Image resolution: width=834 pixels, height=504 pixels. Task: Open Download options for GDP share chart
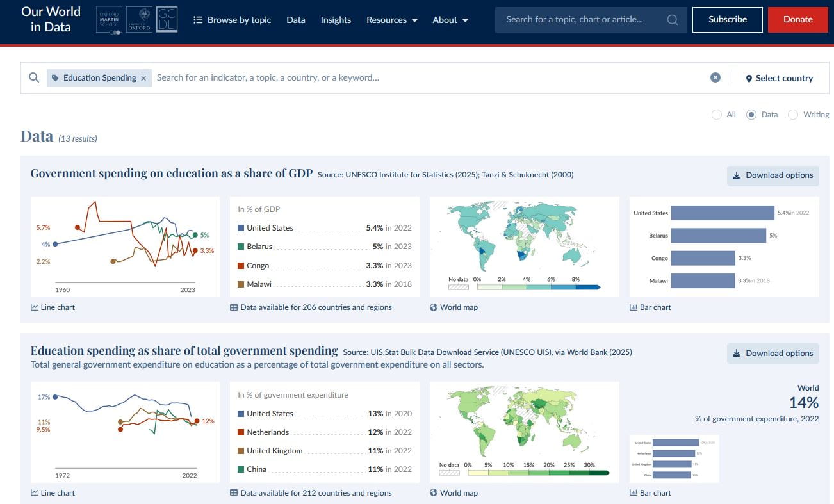pos(773,175)
